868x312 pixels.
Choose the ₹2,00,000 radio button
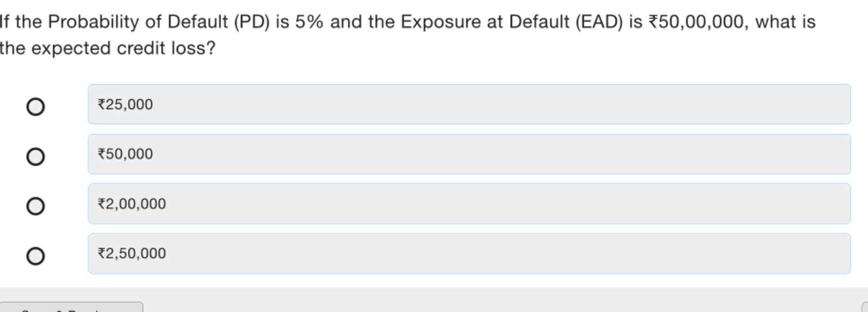click(x=35, y=206)
